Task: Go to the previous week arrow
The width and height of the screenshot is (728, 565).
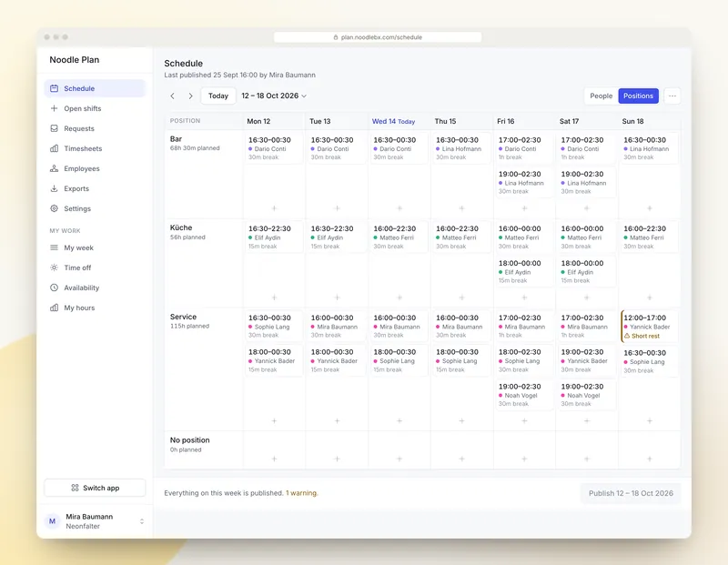Action: [173, 96]
